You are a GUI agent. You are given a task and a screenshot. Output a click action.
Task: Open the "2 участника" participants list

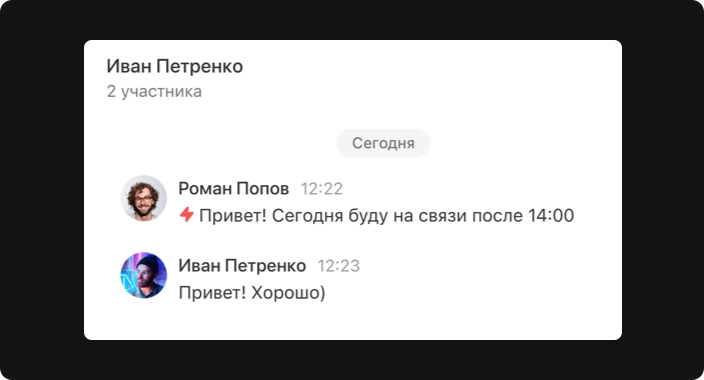click(154, 92)
